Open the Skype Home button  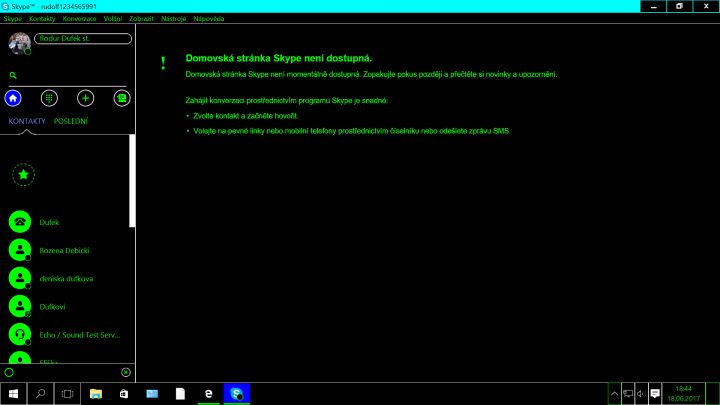coord(13,98)
